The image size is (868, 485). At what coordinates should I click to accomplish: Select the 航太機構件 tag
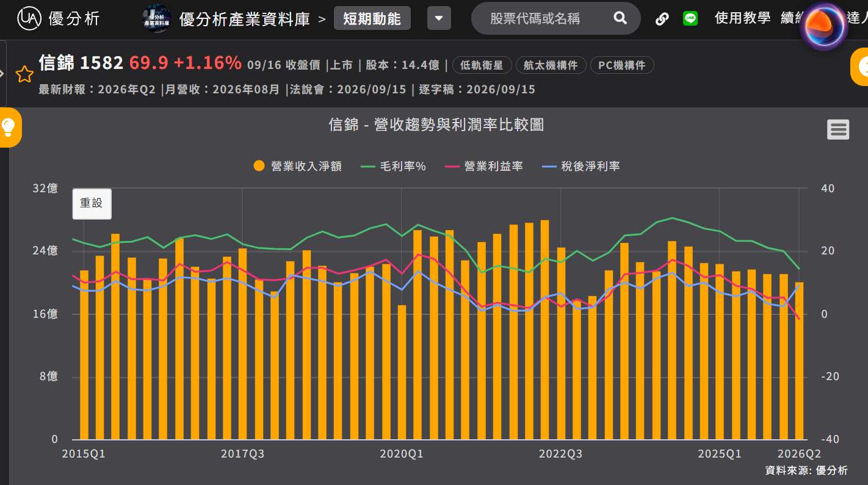[x=551, y=65]
